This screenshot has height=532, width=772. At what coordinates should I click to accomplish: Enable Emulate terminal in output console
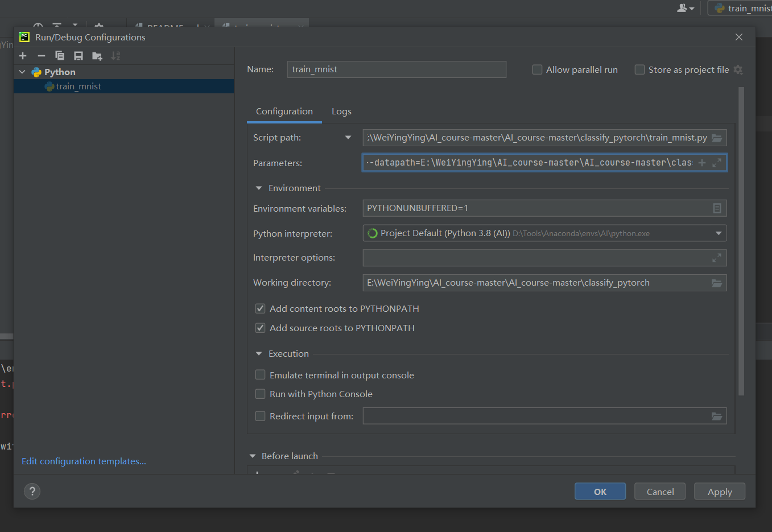260,374
